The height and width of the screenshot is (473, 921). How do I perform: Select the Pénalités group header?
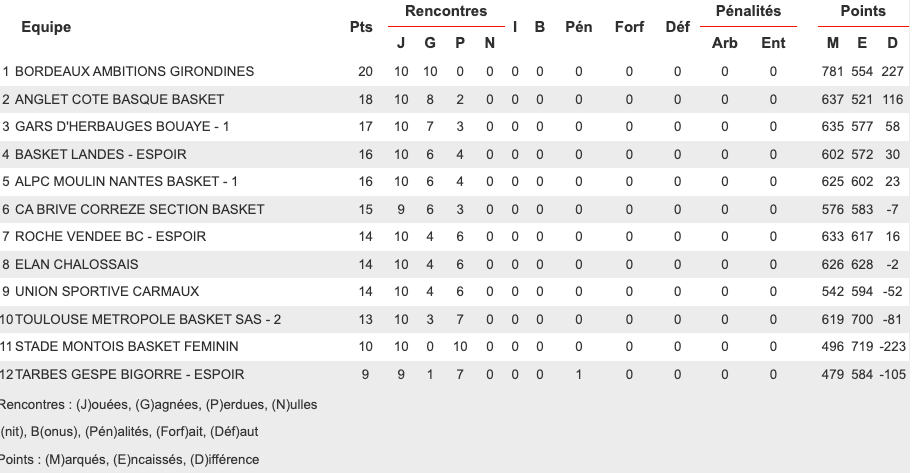click(x=748, y=12)
